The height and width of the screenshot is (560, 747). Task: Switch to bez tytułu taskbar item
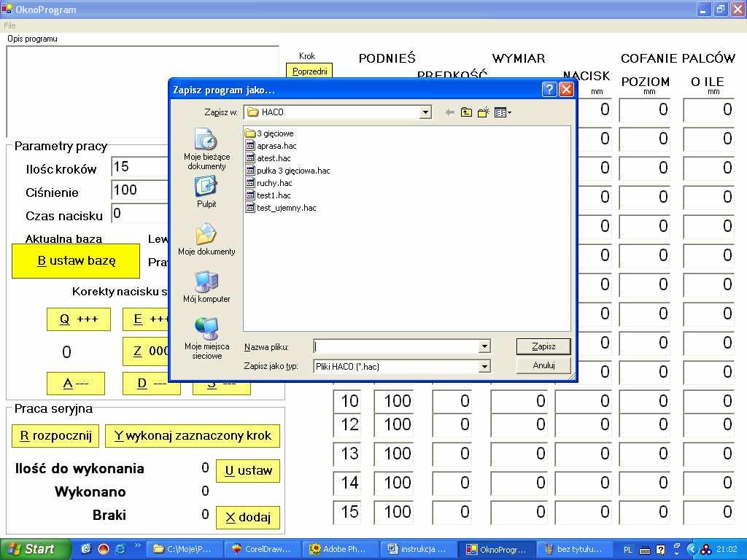(x=573, y=549)
